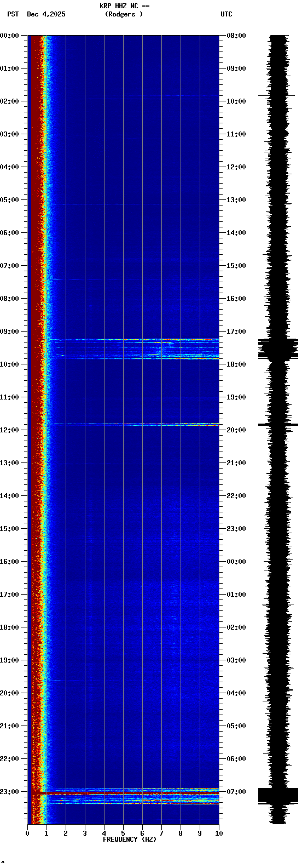
Task: Click the '(Rodgers )' station name label
Action: pos(124,14)
